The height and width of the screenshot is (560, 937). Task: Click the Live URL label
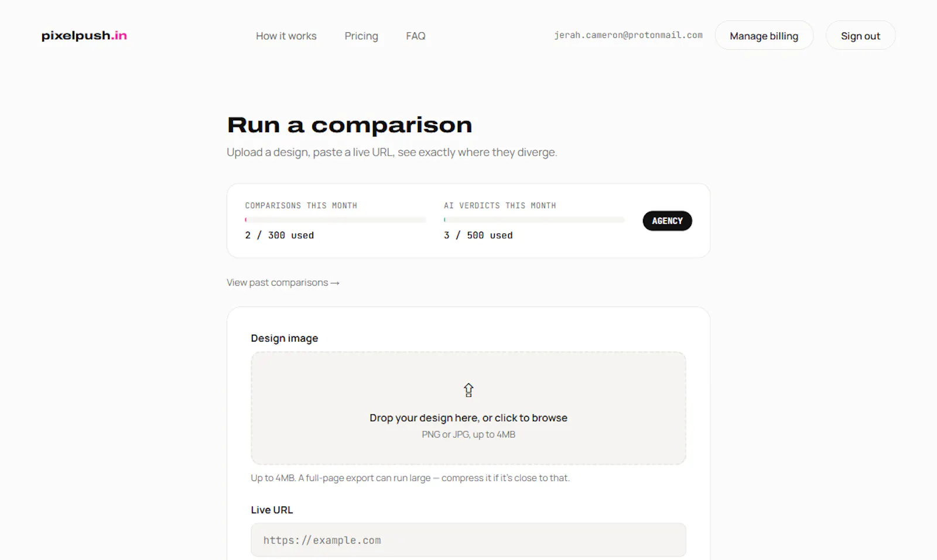click(x=272, y=510)
